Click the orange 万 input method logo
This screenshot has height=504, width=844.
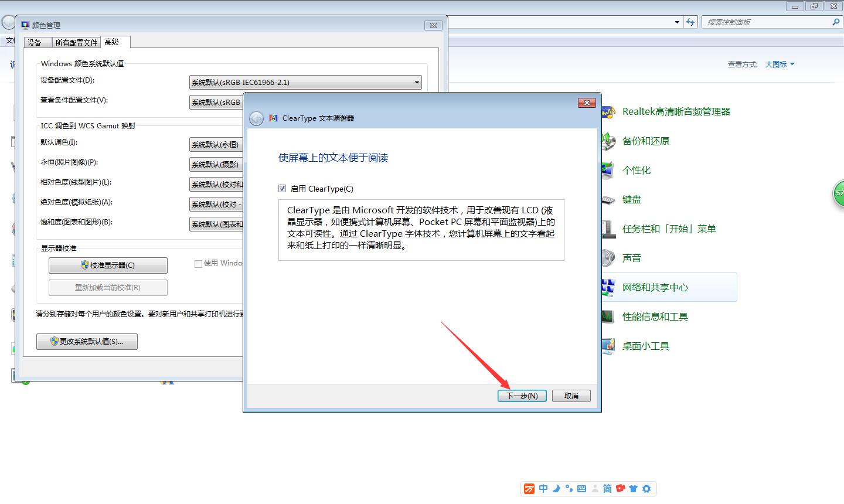pos(529,489)
